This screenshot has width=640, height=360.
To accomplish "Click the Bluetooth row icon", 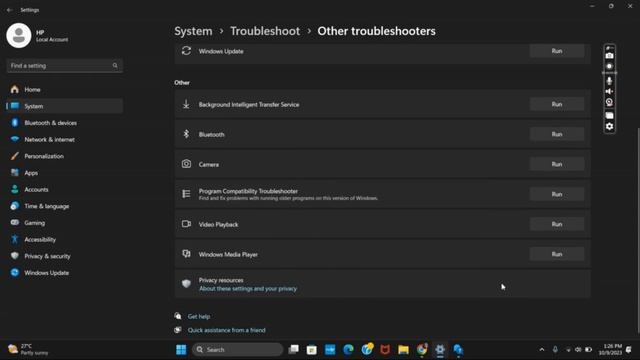I will pyautogui.click(x=186, y=134).
